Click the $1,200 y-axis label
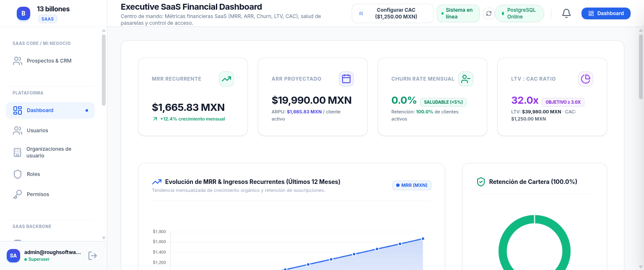This screenshot has height=270, width=644. pos(159,262)
